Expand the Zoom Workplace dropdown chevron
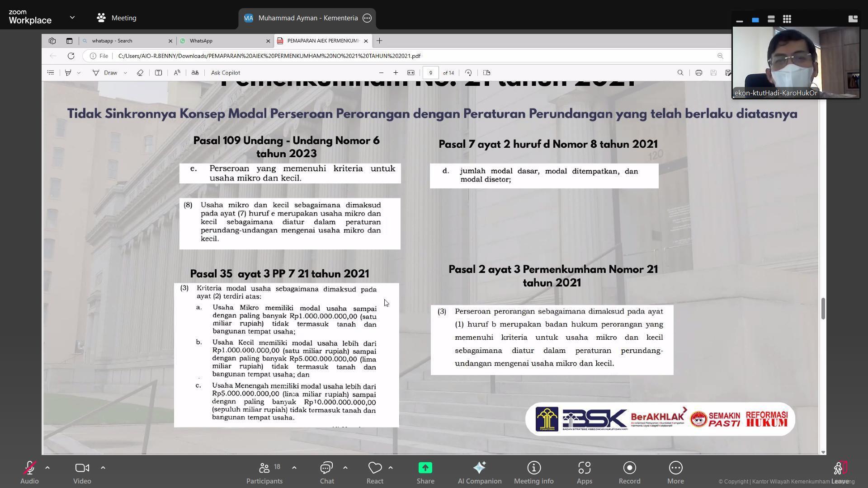This screenshot has width=868, height=488. (72, 18)
